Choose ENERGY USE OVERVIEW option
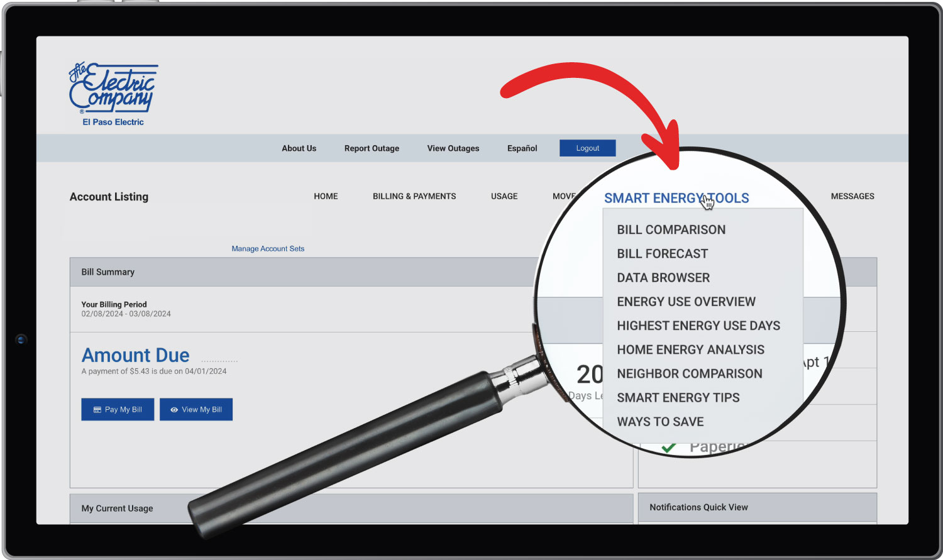Screen dimensions: 943x560 pyautogui.click(x=687, y=301)
